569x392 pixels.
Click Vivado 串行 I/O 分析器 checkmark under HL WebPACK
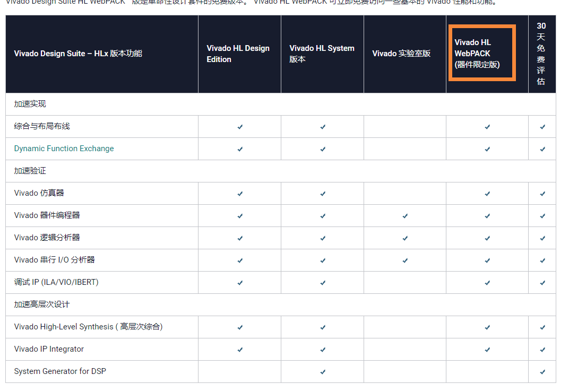(x=487, y=261)
